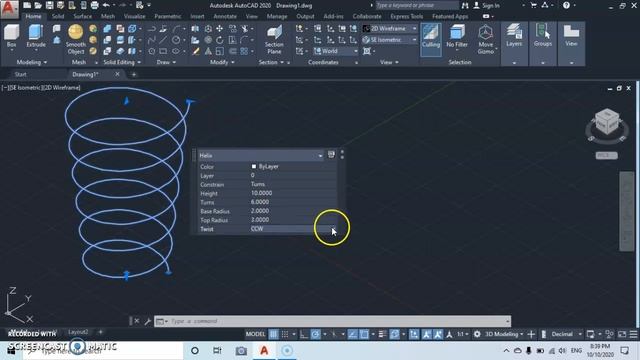Viewport: 640px width, 360px height.
Task: Toggle ortho mode in status bar
Action: point(304,334)
